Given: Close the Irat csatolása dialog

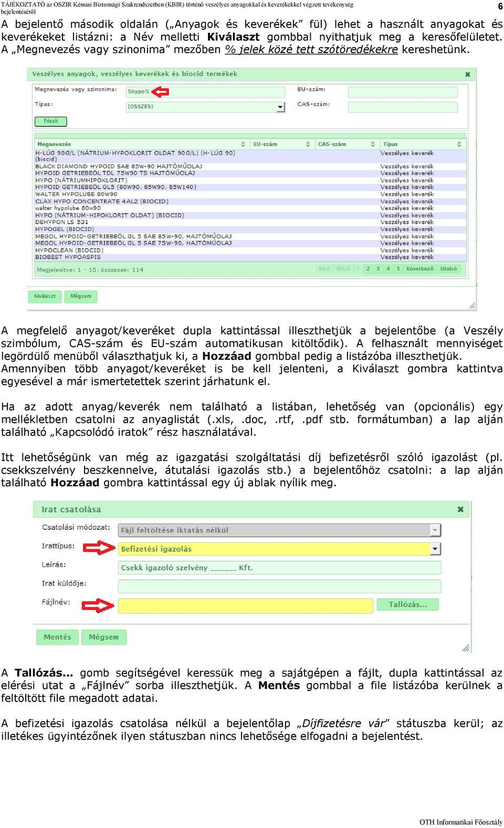Looking at the screenshot, I should tap(460, 509).
